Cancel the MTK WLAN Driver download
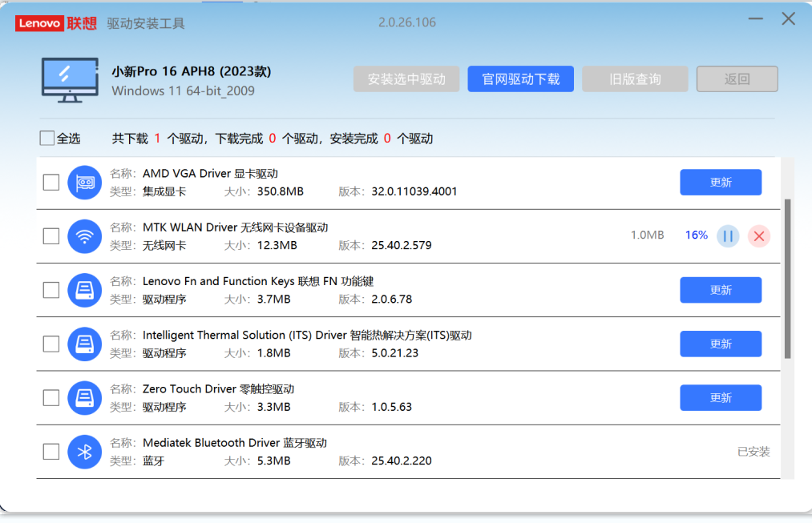This screenshot has width=812, height=523. 759,236
